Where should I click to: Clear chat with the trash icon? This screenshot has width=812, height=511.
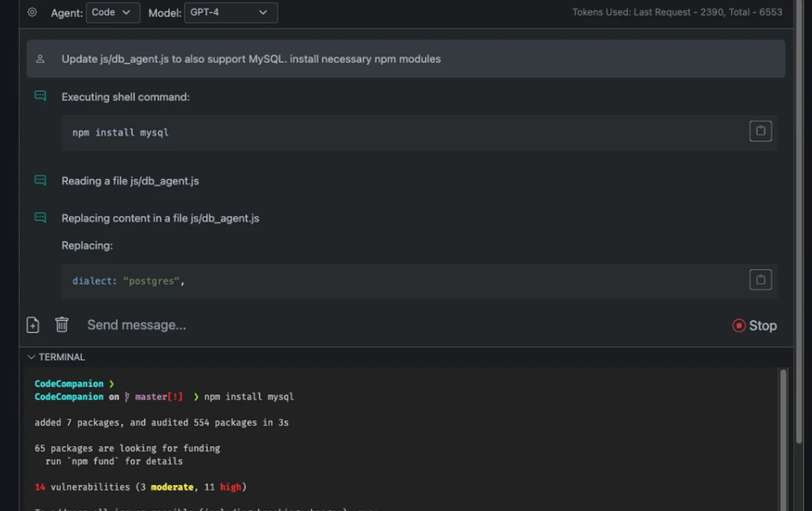(x=62, y=324)
